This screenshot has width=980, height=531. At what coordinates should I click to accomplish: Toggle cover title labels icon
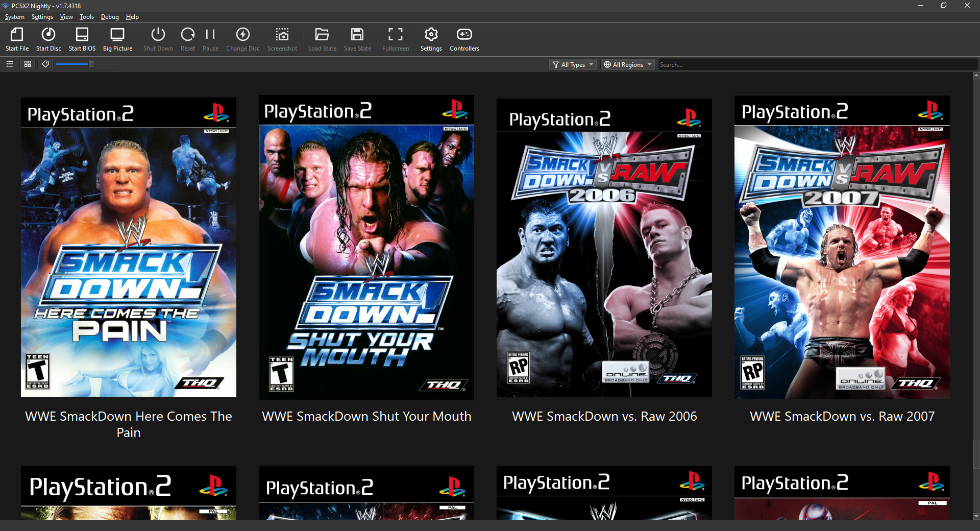pos(45,64)
